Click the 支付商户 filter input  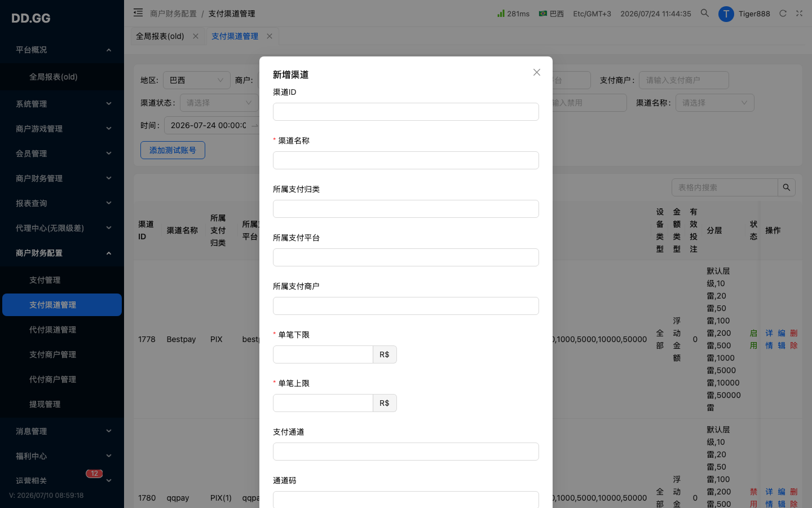(x=683, y=80)
